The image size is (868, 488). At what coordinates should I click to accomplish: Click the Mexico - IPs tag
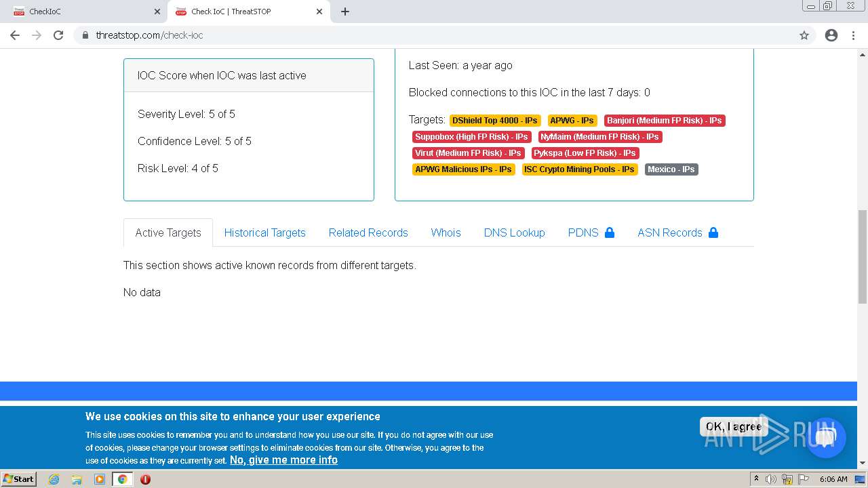click(x=671, y=169)
